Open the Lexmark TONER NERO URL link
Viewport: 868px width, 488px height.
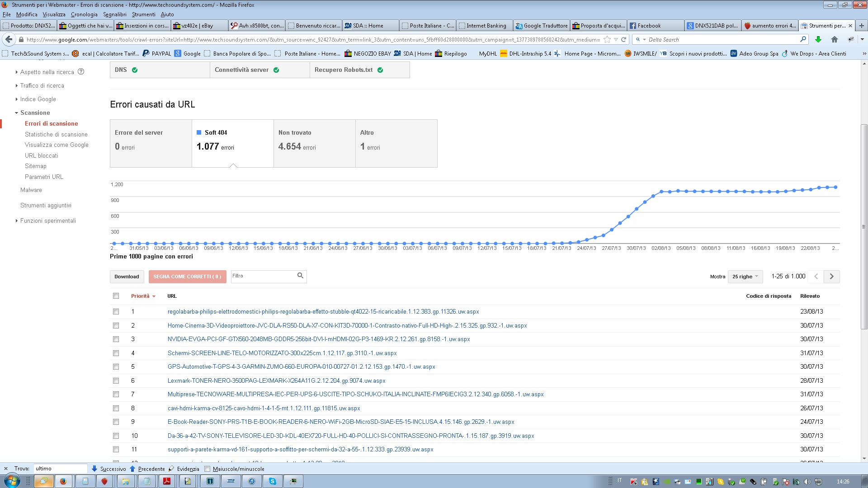(x=276, y=380)
